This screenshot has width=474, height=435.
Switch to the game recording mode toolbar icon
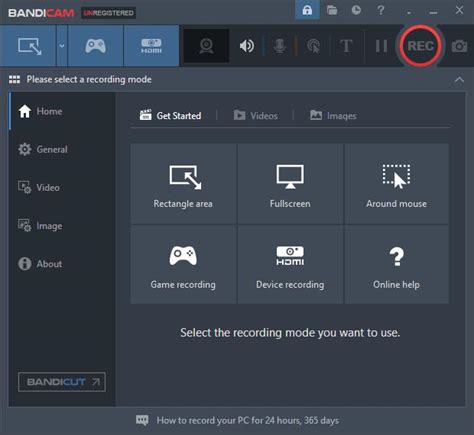[96, 46]
